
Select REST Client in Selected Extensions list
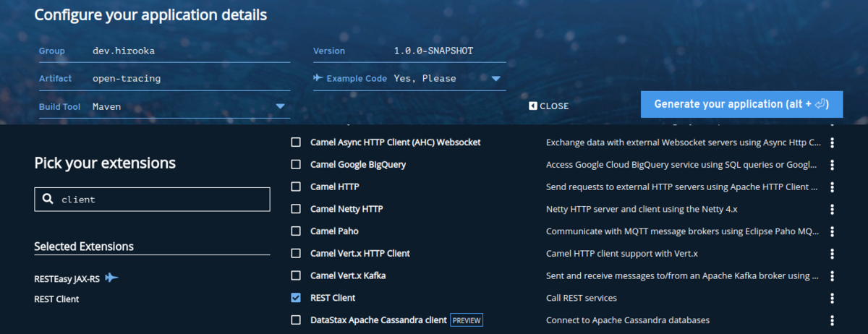(x=56, y=299)
